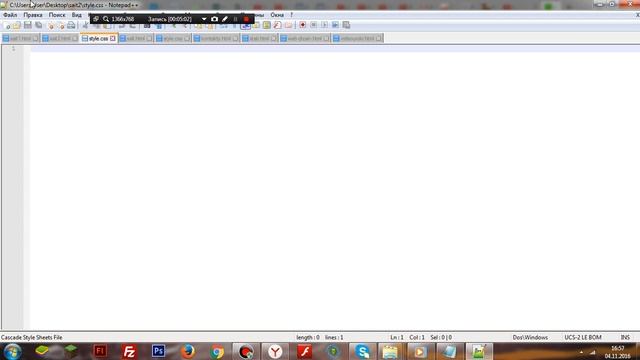Open the ? help menu
Screen dimensions: 640x360
tap(291, 15)
